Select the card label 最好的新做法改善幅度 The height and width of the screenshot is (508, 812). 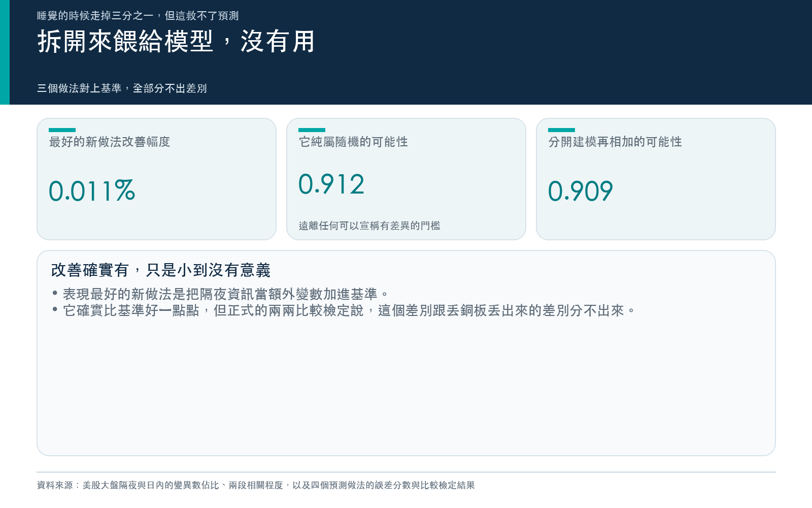pyautogui.click(x=110, y=142)
